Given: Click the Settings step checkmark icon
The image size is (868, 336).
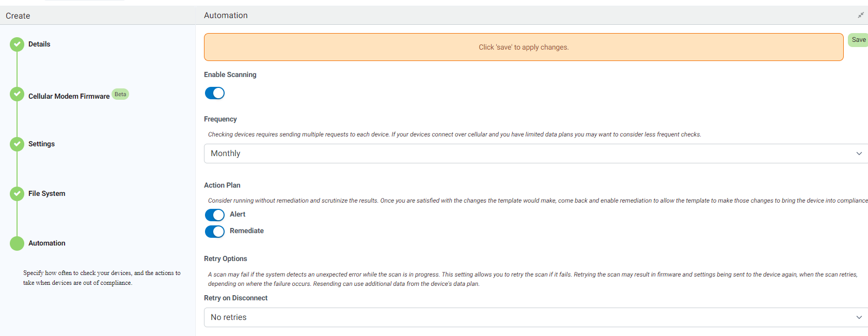Looking at the screenshot, I should tap(17, 144).
